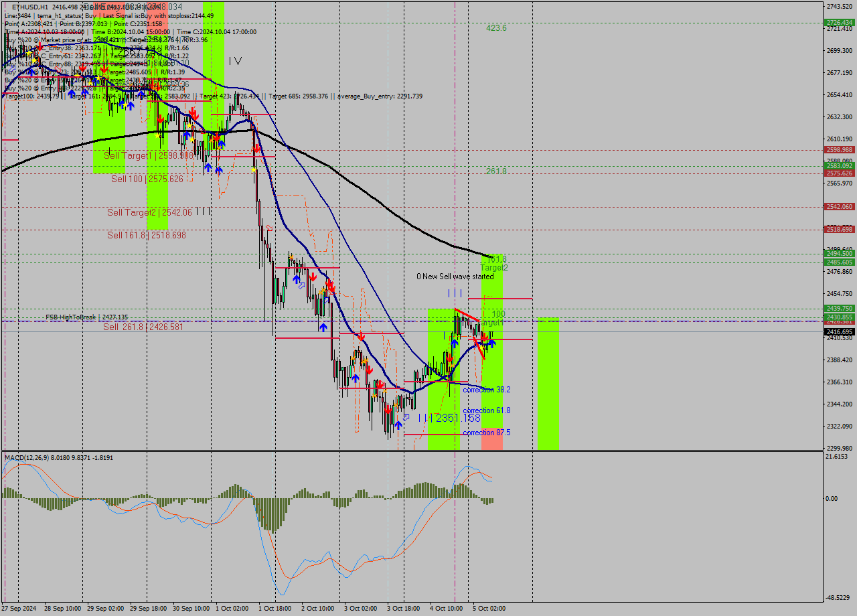Click the 2322.090 price axis value
This screenshot has height=616, width=857.
840,426
